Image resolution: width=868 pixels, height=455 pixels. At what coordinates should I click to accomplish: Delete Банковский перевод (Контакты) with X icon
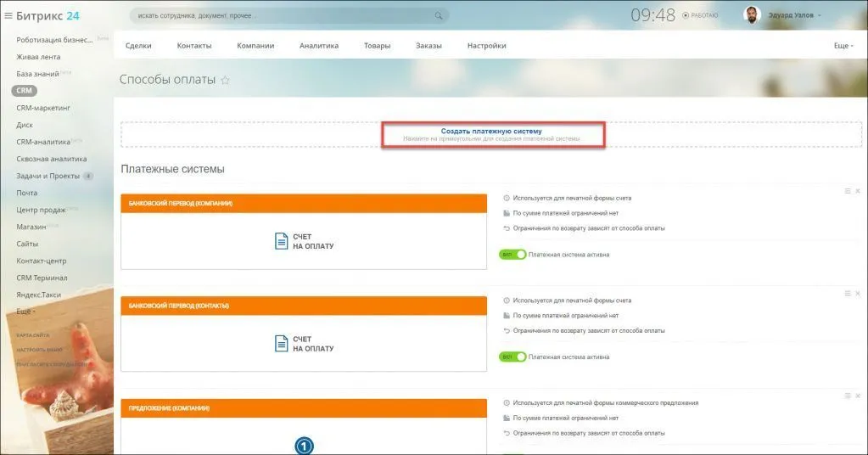click(x=857, y=293)
